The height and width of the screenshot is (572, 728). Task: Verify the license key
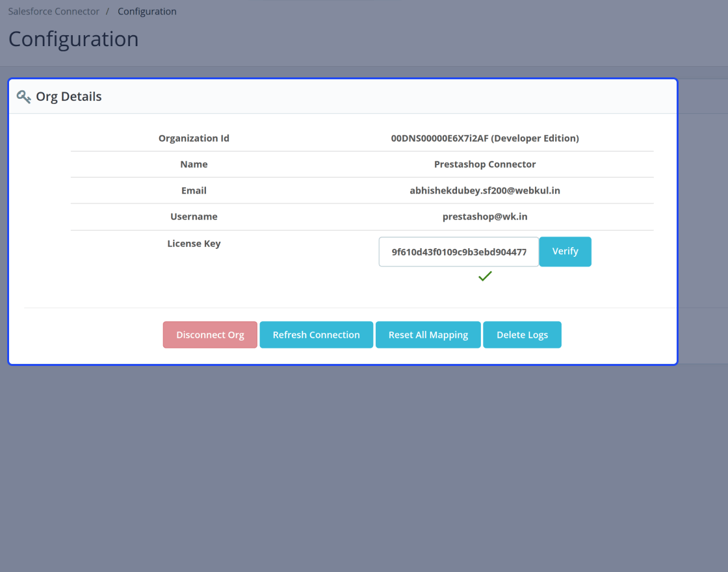tap(565, 252)
